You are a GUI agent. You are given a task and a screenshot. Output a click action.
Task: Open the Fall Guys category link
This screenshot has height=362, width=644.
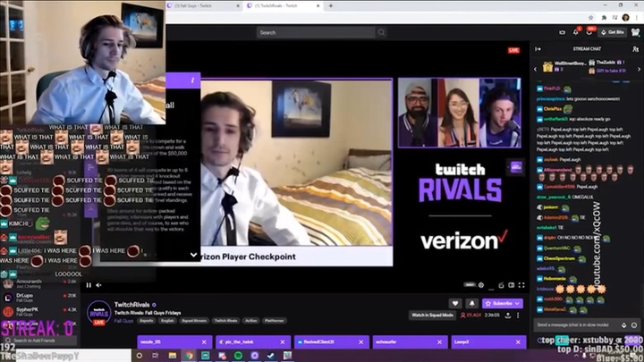[x=123, y=321]
